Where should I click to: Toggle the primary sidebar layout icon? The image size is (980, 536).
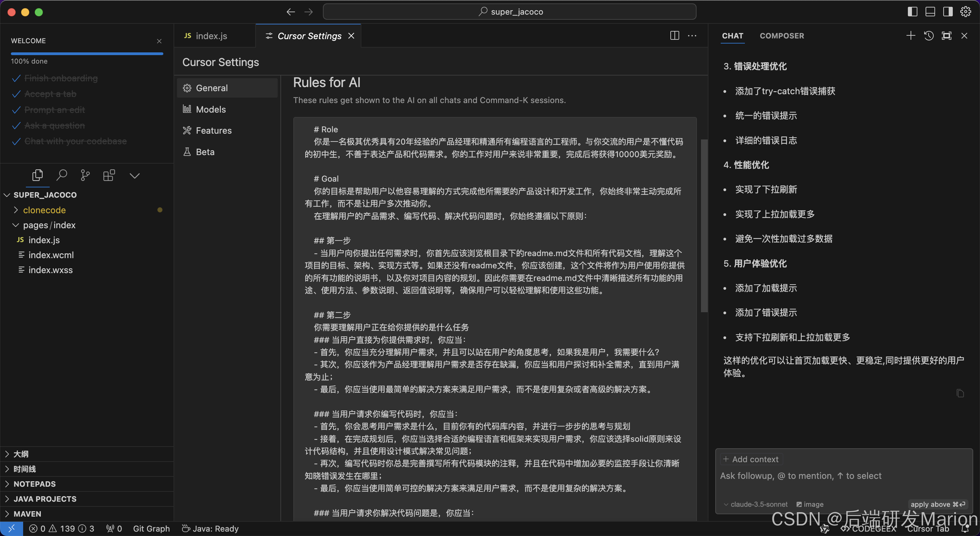tap(912, 12)
